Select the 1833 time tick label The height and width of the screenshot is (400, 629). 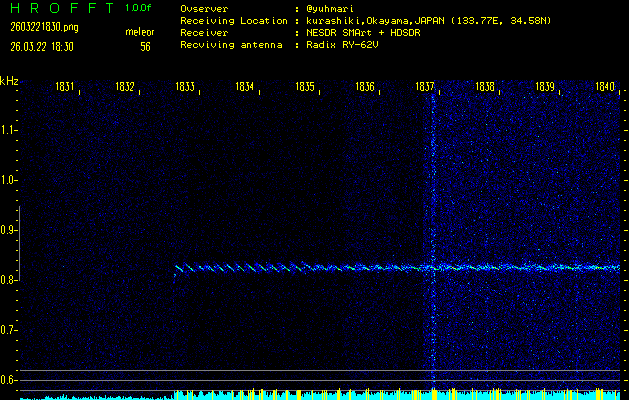184,87
